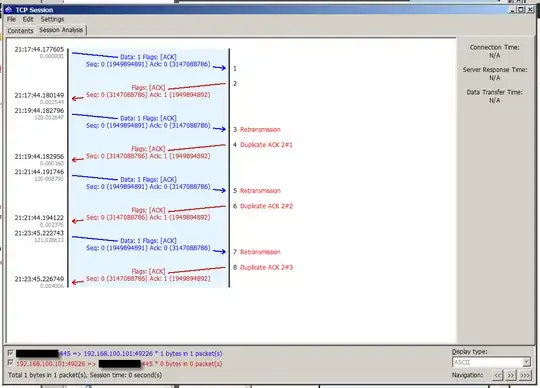Viewport: 540px width, 388px height.
Task: Maximize the TCP Session window
Action: point(521,10)
